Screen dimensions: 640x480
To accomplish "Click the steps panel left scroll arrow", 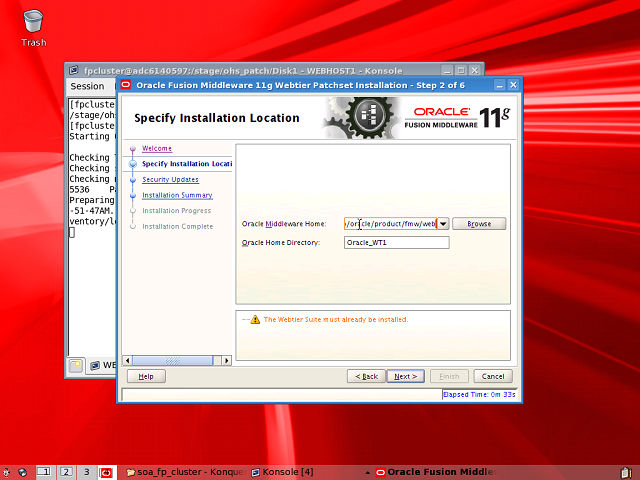I will point(128,360).
